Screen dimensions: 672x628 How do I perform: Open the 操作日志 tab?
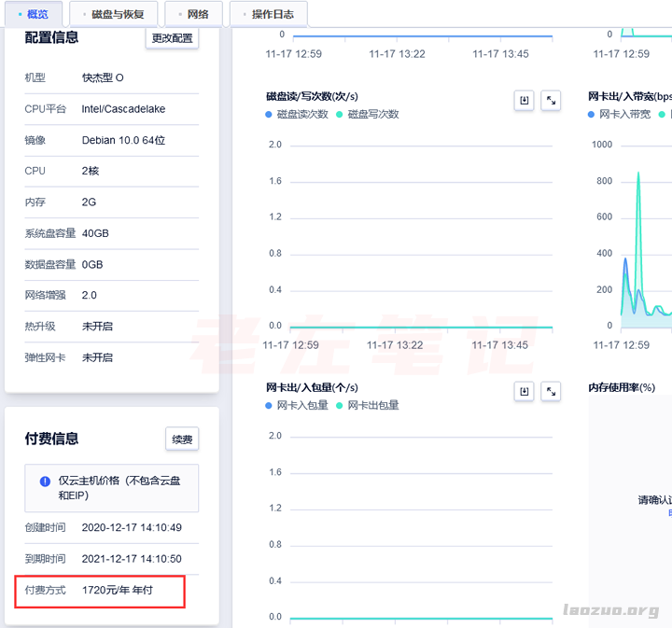point(268,15)
